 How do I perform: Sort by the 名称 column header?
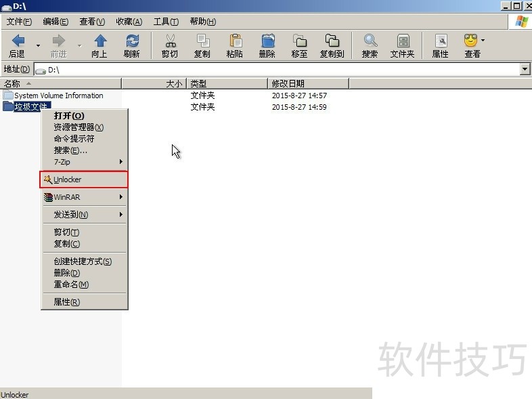click(x=61, y=83)
